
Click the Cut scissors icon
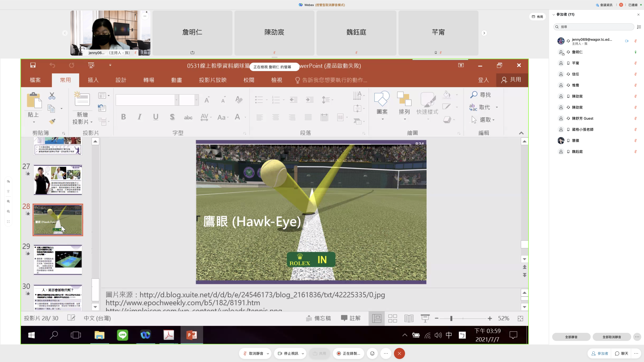[x=52, y=96]
